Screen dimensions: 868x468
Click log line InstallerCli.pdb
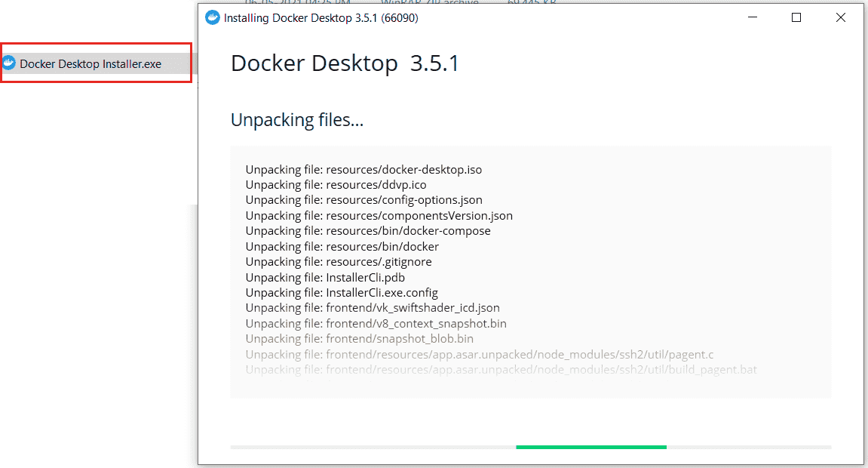tap(325, 277)
